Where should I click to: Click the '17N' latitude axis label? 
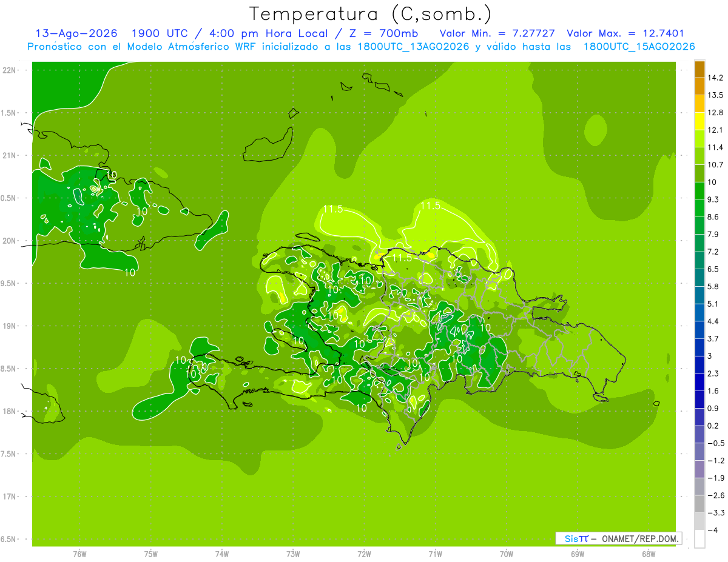click(x=9, y=497)
